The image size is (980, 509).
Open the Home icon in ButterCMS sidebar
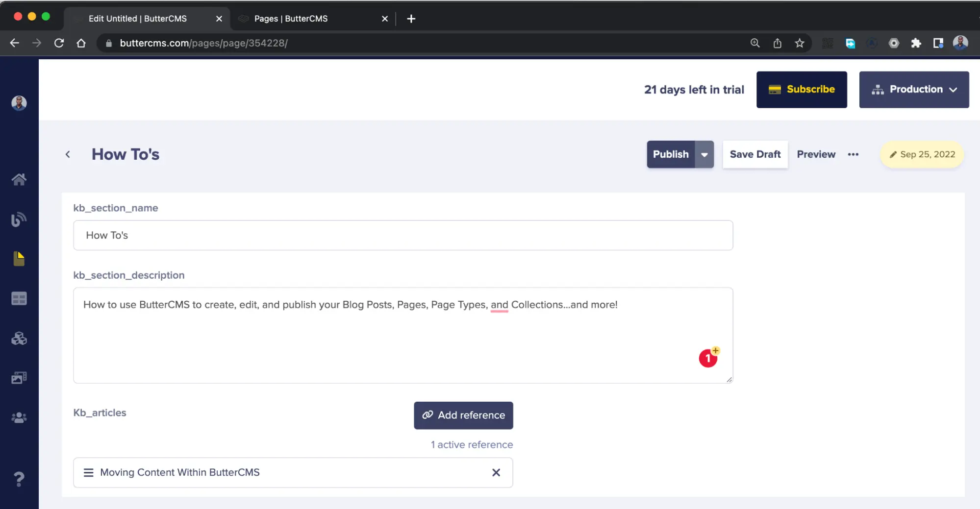(19, 179)
